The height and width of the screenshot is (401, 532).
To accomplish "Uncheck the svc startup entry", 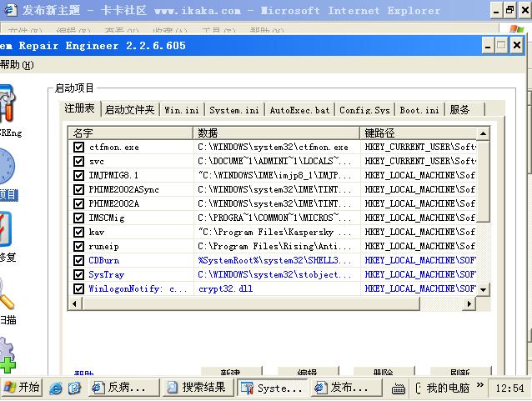I will point(78,162).
